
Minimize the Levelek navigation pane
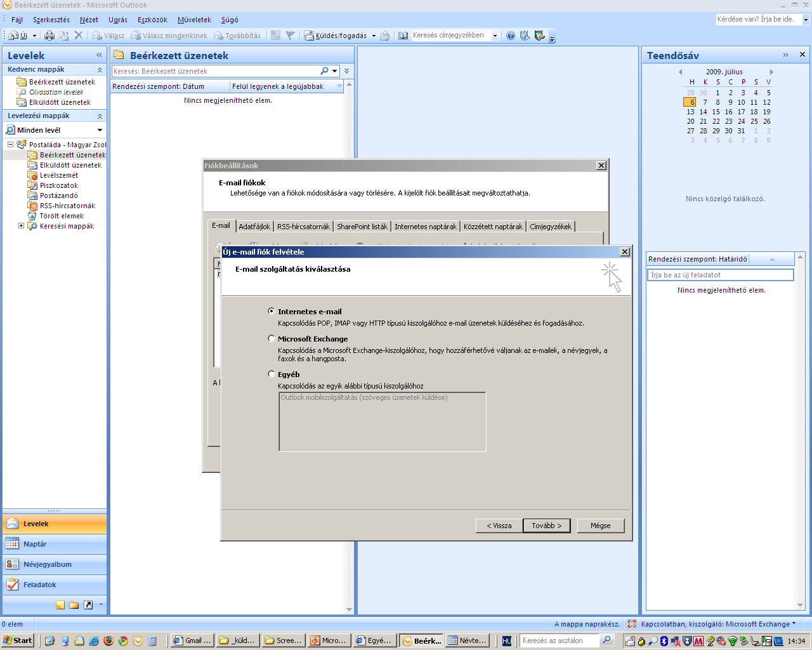click(99, 55)
